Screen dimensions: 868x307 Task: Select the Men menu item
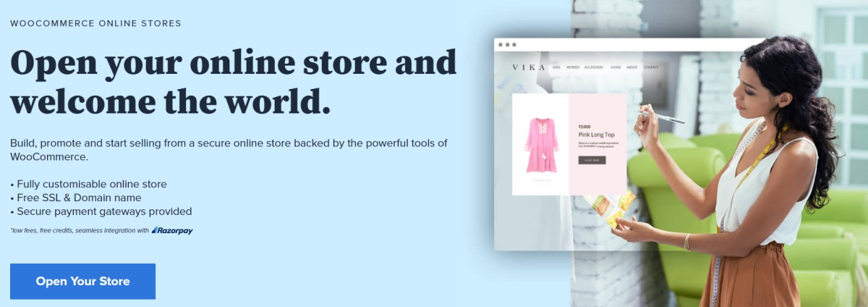pos(556,67)
